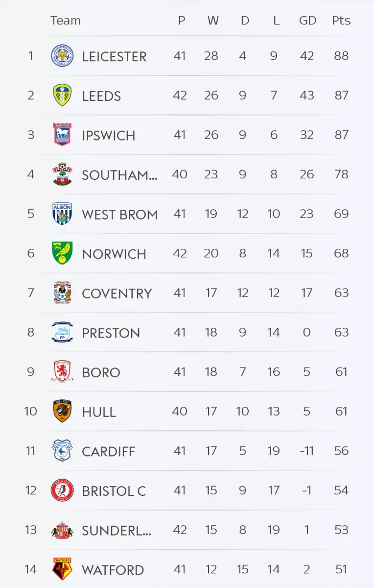The height and width of the screenshot is (588, 374).
Task: Open the BORO team name link
Action: pyautogui.click(x=101, y=372)
